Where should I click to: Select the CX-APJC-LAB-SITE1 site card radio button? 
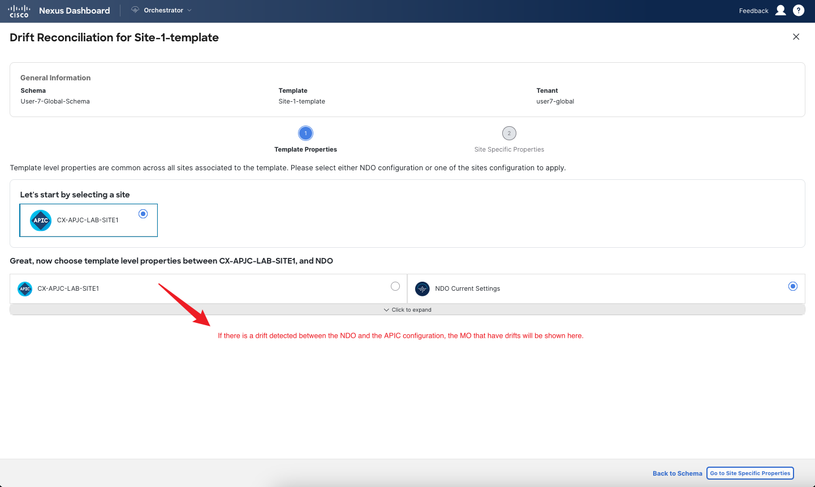coord(143,214)
